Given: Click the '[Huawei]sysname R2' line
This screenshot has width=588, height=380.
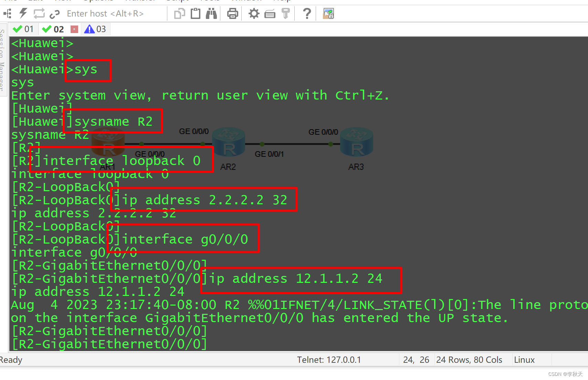Looking at the screenshot, I should (x=82, y=122).
